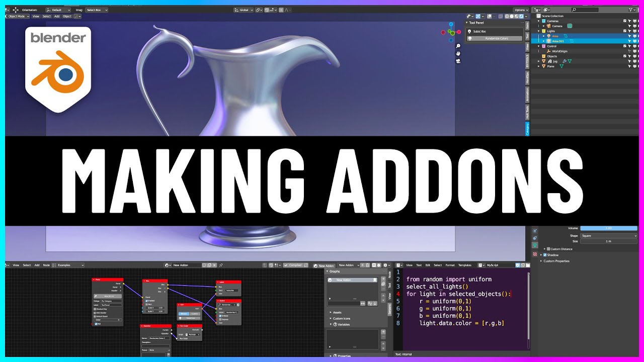Click the Camera object icon in outliner
The width and height of the screenshot is (644, 362).
pos(549,26)
